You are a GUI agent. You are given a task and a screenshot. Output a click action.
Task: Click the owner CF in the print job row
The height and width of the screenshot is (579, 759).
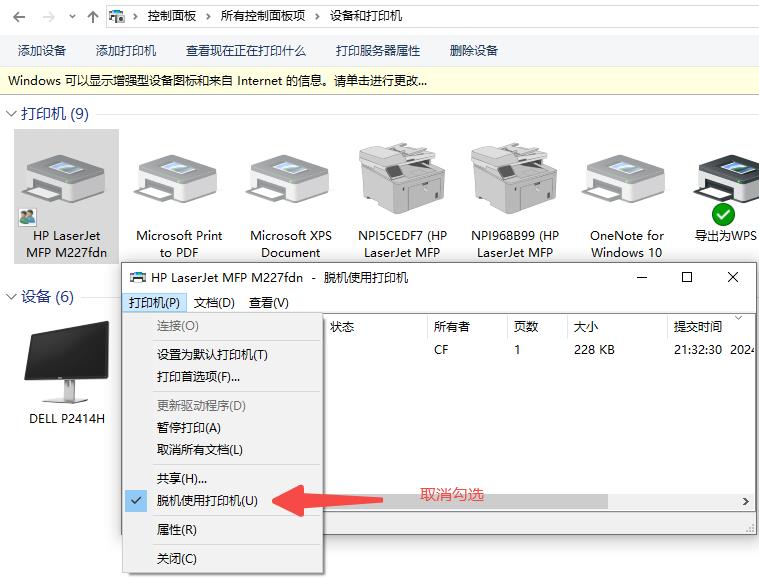coord(441,350)
